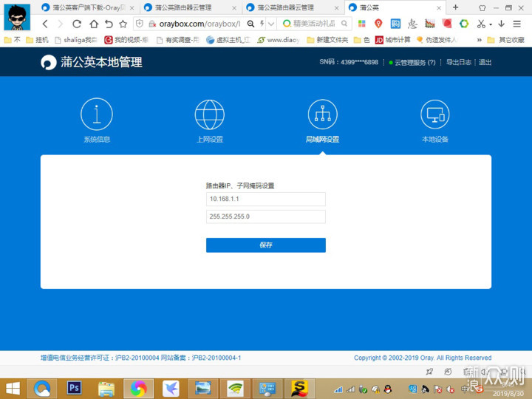Go to browser home page
The height and width of the screenshot is (399, 532).
pos(94,24)
